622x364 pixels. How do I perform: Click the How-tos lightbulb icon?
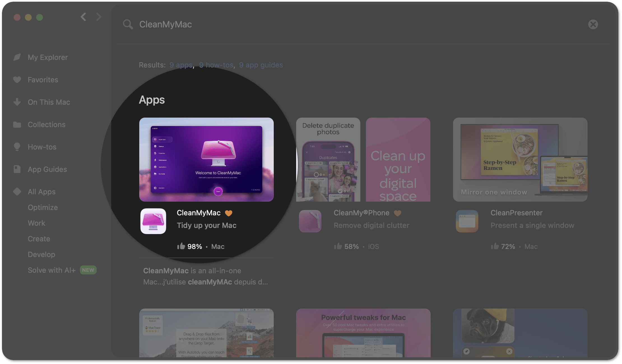17,147
